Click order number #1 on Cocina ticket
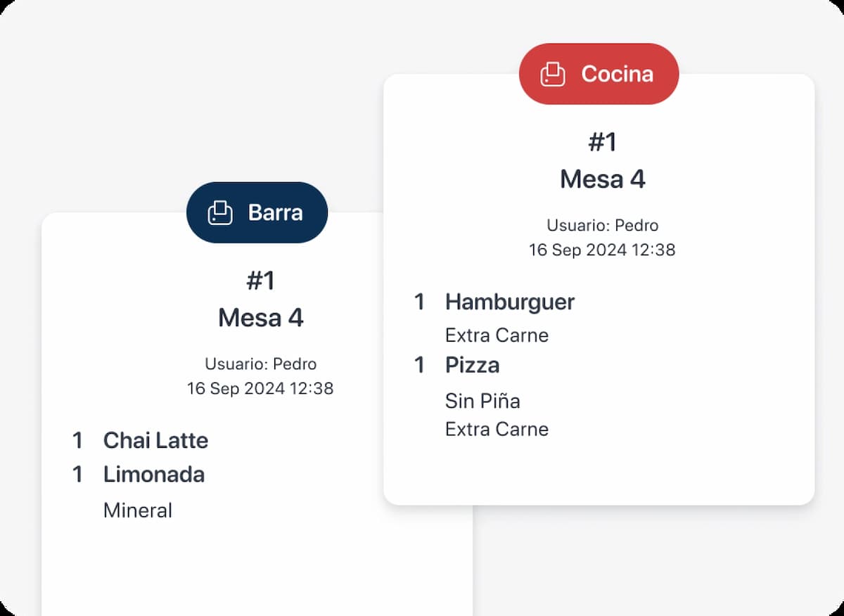Image resolution: width=844 pixels, height=616 pixels. pyautogui.click(x=603, y=143)
